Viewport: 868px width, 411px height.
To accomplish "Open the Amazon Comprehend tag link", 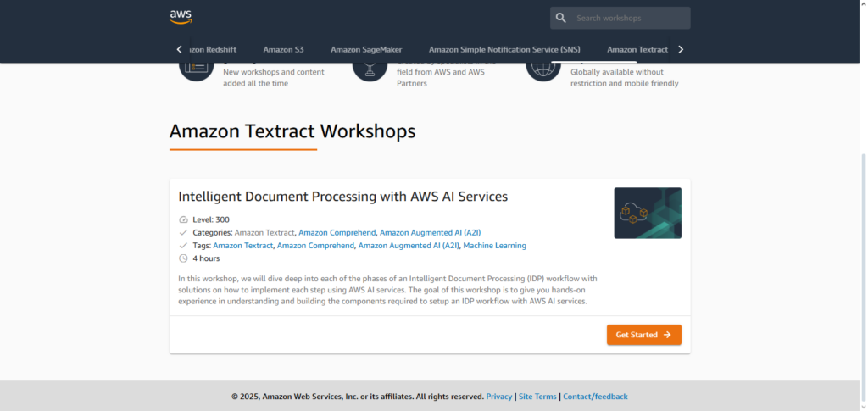I will coord(315,246).
